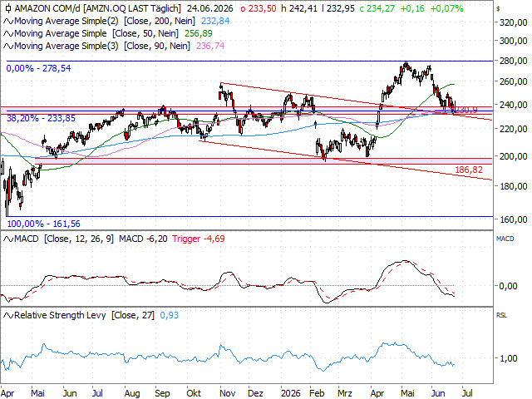Click the 280,00 price axis label
Screen dimensions: 532x399
pyautogui.click(x=514, y=61)
